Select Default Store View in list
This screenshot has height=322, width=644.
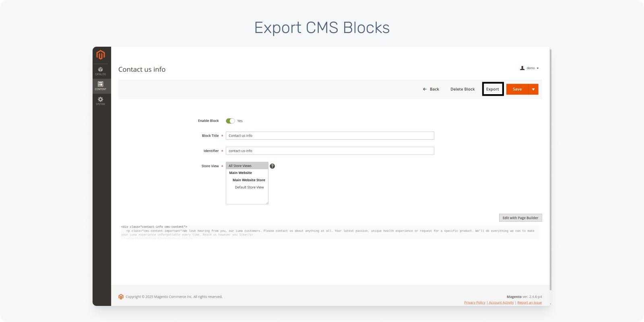(249, 187)
